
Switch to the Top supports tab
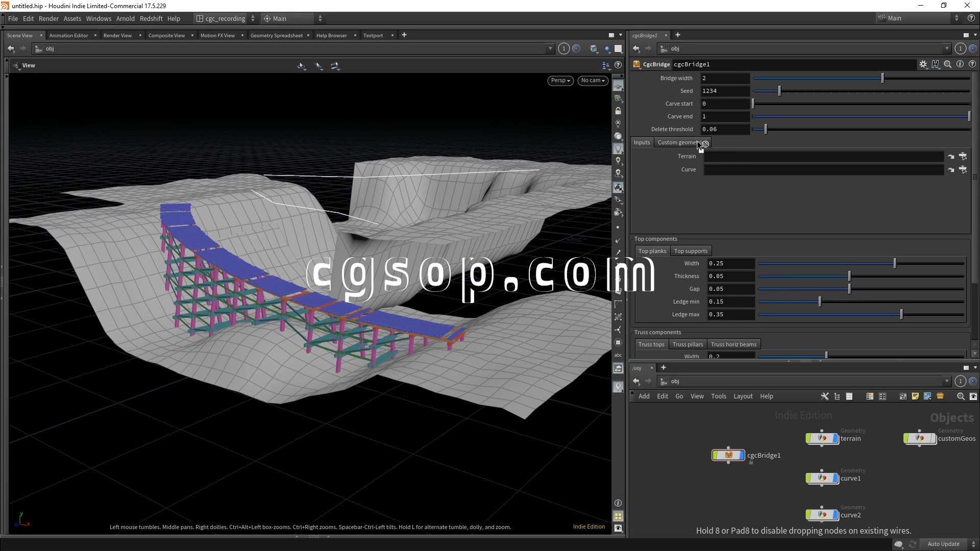(691, 251)
